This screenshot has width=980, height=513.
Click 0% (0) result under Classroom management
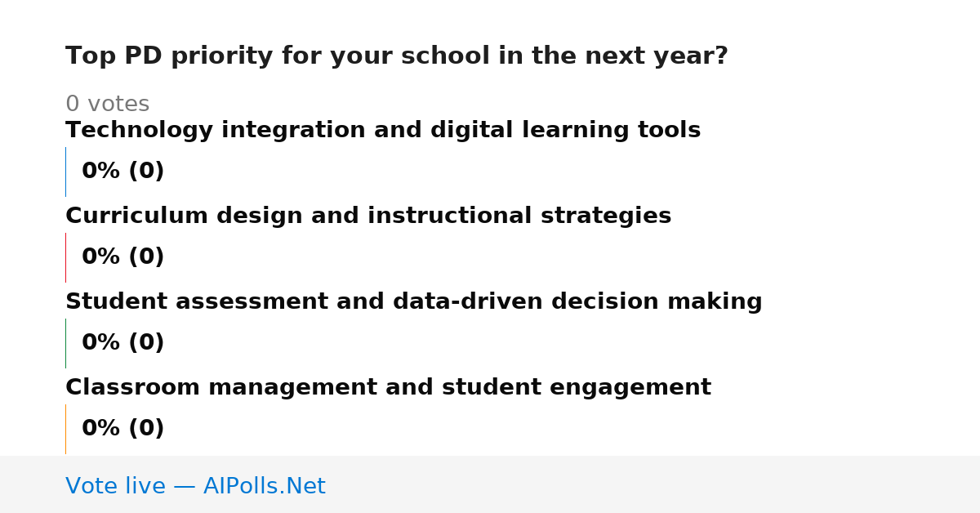[122, 429]
